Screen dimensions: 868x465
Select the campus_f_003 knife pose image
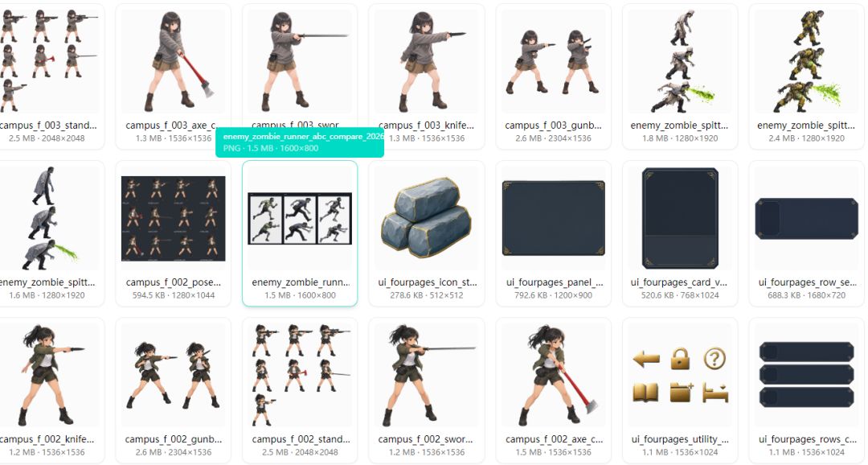426,61
